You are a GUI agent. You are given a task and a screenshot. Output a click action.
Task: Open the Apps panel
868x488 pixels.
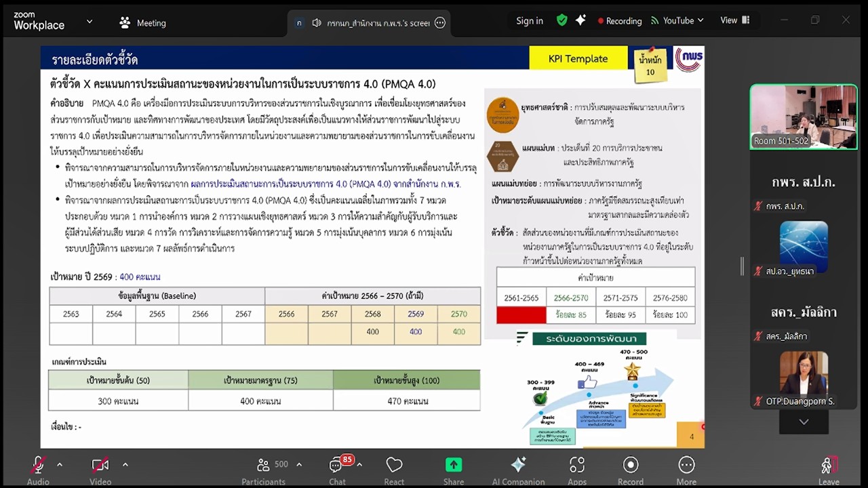577,469
